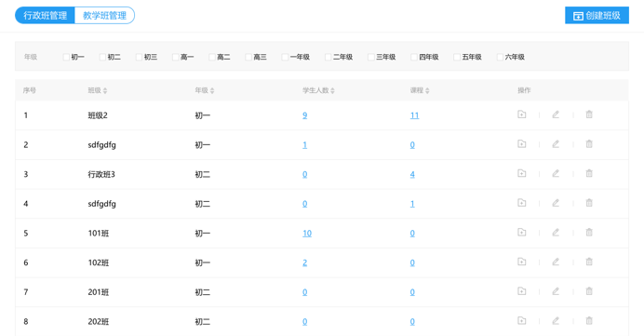Check the 初一 grade filter checkbox

pos(66,57)
